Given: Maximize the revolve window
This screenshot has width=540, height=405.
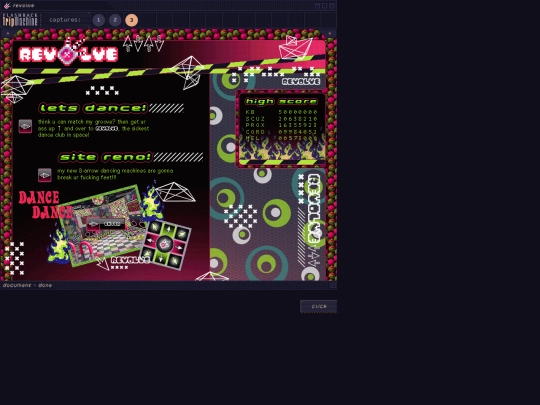Looking at the screenshot, I should click(x=324, y=6).
